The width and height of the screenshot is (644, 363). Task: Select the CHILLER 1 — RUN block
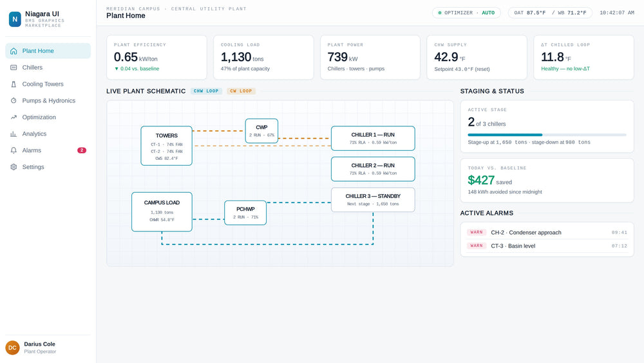point(373,139)
